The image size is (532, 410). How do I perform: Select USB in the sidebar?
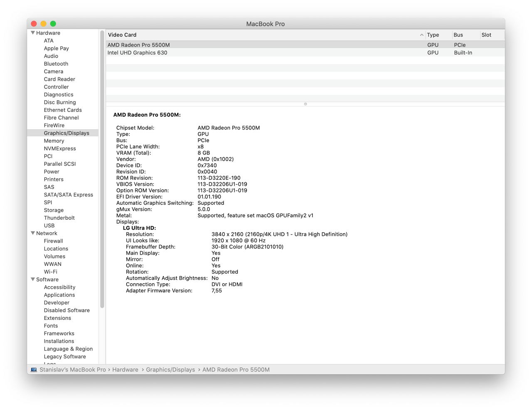pyautogui.click(x=49, y=225)
